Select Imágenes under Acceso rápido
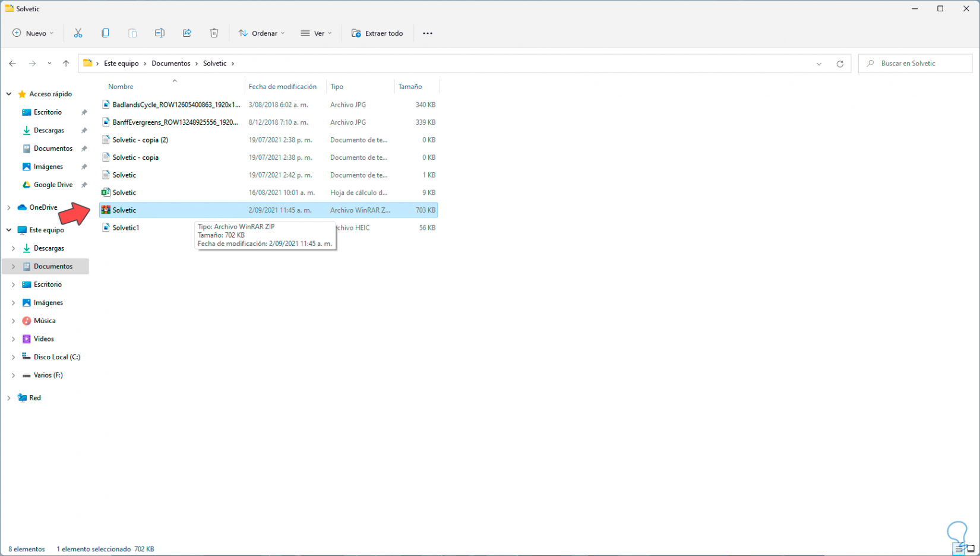This screenshot has height=556, width=980. pyautogui.click(x=48, y=167)
